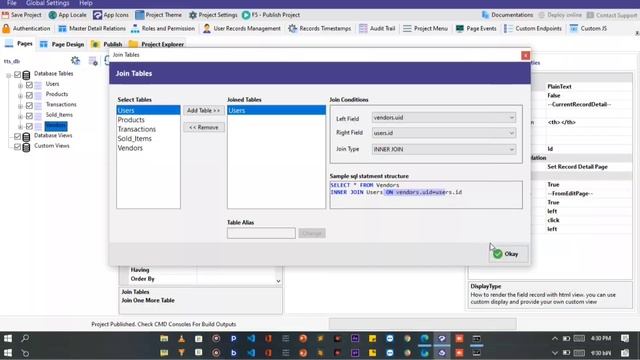Screen dimensions: 640x360
Task: Open App Locale settings
Action: tap(68, 15)
